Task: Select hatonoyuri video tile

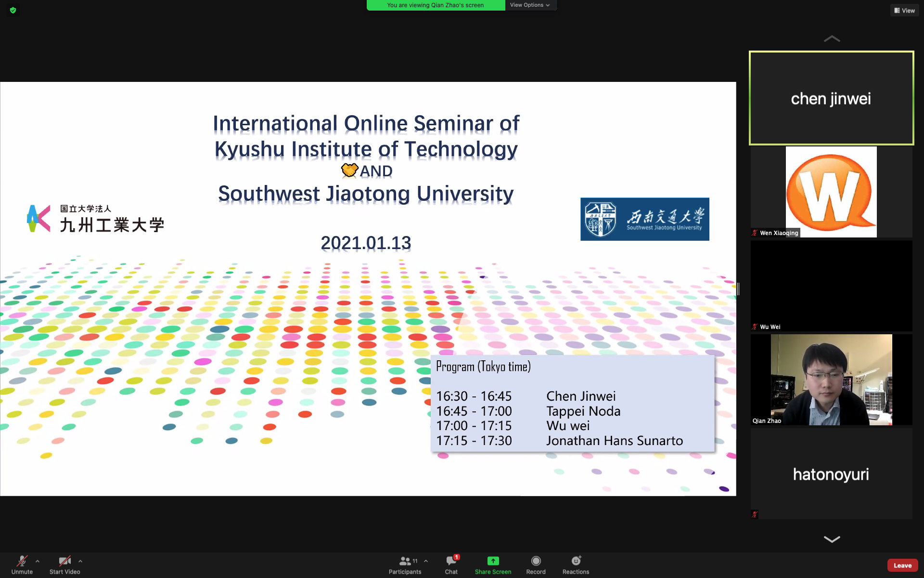Action: pyautogui.click(x=831, y=473)
